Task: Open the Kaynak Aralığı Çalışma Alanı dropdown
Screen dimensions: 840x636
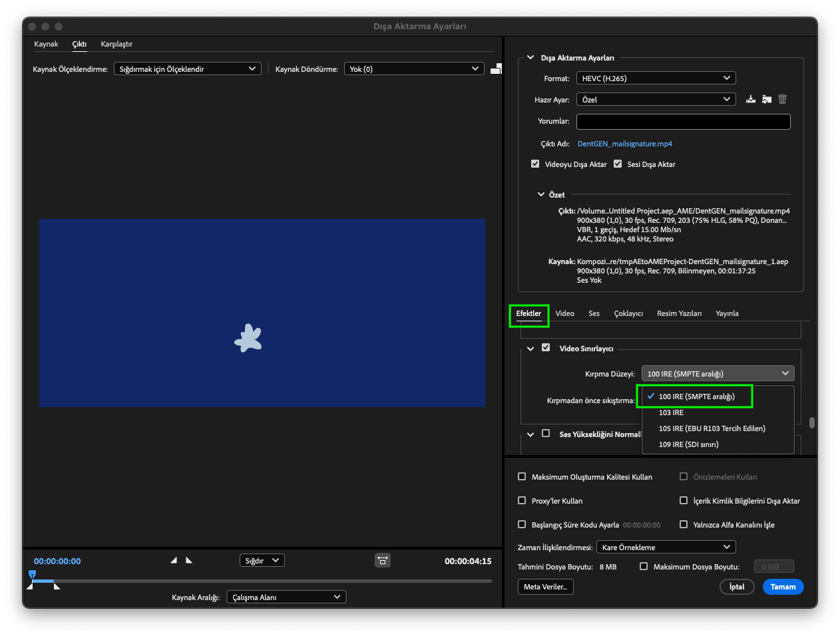Action: pyautogui.click(x=286, y=597)
